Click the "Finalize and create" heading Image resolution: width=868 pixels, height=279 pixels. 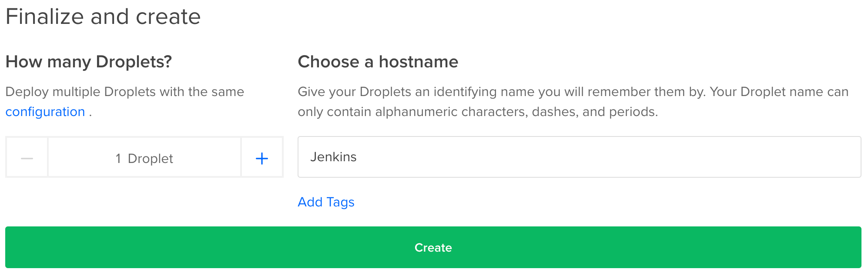point(103,17)
